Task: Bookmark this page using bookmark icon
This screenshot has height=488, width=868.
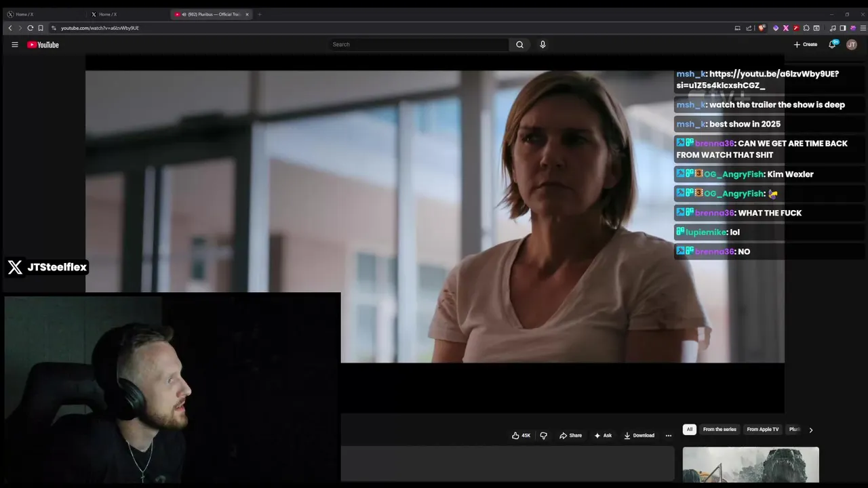Action: click(x=41, y=28)
